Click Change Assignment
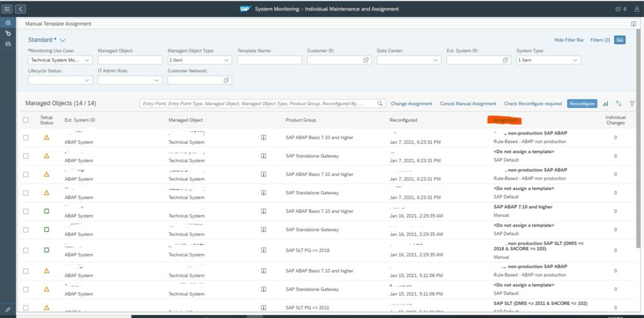644x318 pixels. point(411,104)
